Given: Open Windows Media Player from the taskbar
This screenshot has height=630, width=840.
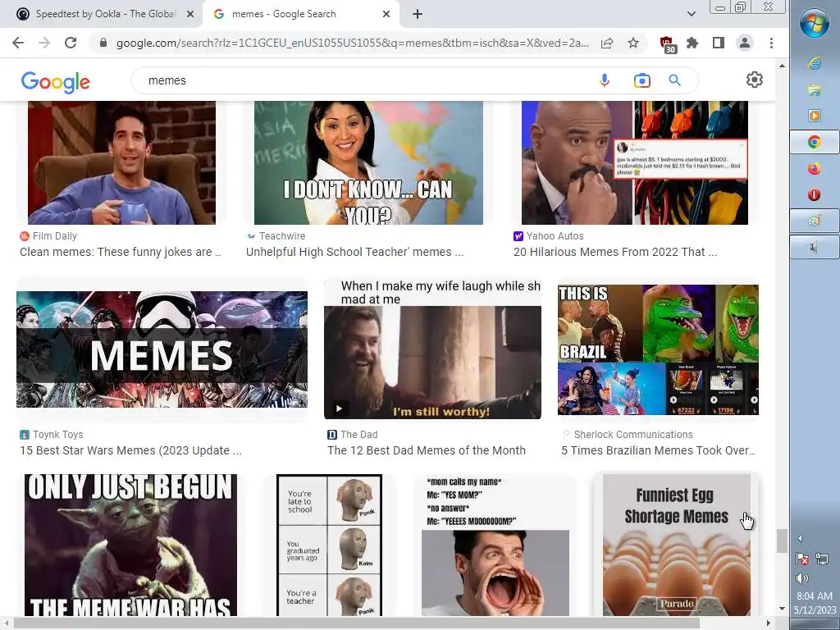Looking at the screenshot, I should click(815, 115).
